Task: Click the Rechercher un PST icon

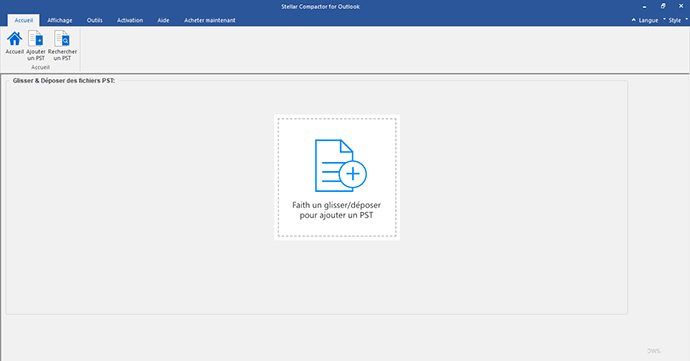Action: pos(62,39)
